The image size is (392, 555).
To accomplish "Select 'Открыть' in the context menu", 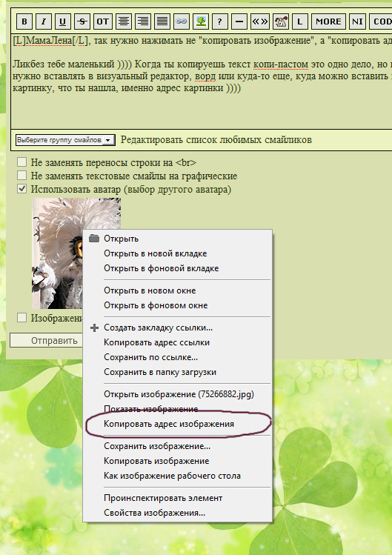I will [178, 239].
